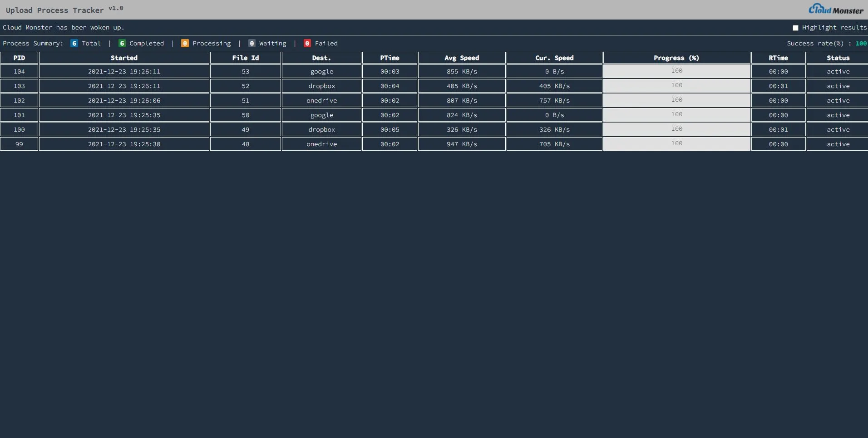Click the PID column header

point(19,58)
